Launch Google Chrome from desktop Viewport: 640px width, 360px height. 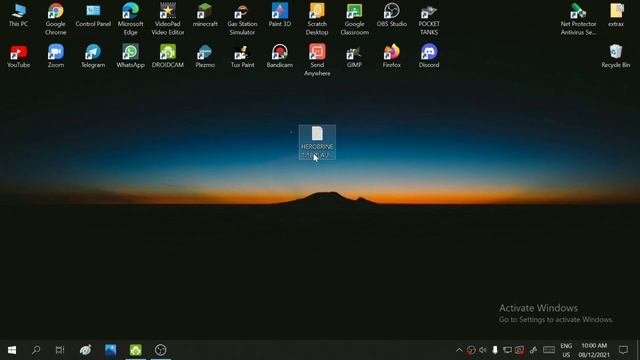[56, 19]
